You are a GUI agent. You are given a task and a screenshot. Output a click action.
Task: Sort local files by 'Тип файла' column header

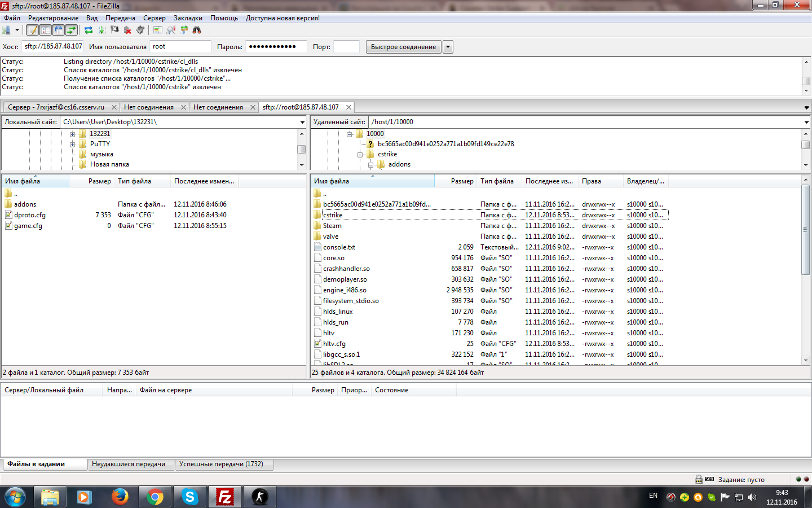point(142,181)
